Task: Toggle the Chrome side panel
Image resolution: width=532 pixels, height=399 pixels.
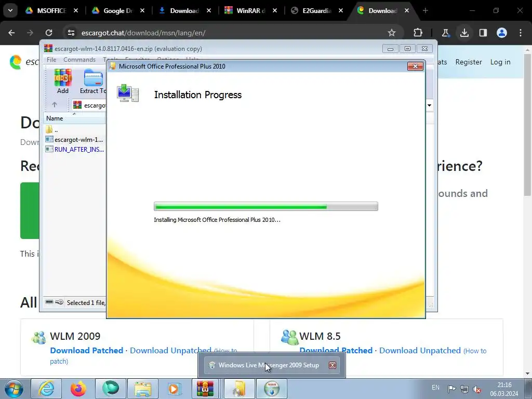Action: pyautogui.click(x=483, y=33)
